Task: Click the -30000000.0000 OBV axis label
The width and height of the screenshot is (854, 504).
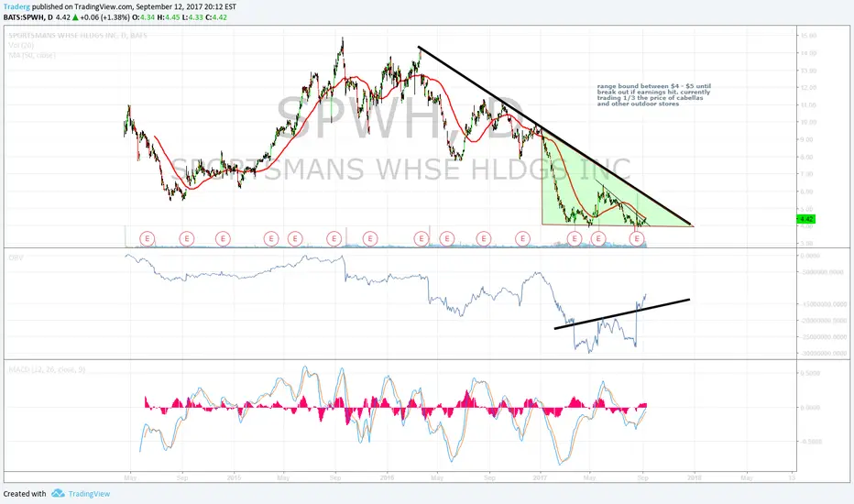Action: (824, 353)
